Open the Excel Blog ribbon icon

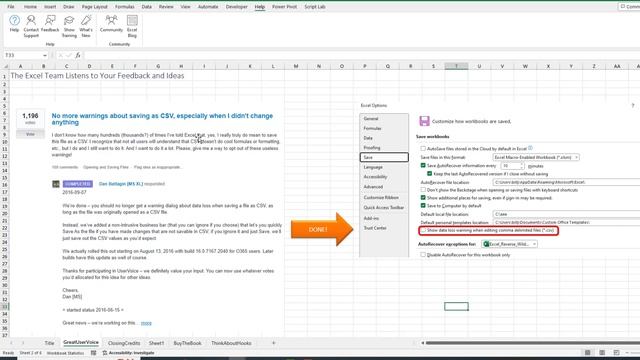pos(132,26)
